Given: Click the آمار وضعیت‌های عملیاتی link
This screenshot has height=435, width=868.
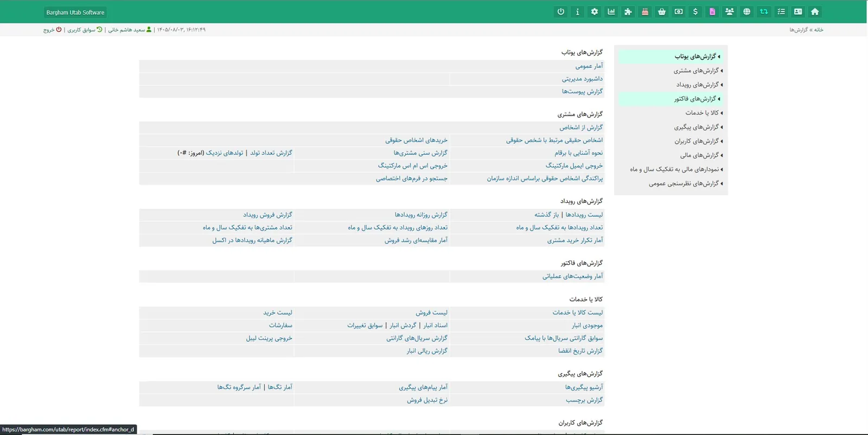Looking at the screenshot, I should click(x=572, y=276).
